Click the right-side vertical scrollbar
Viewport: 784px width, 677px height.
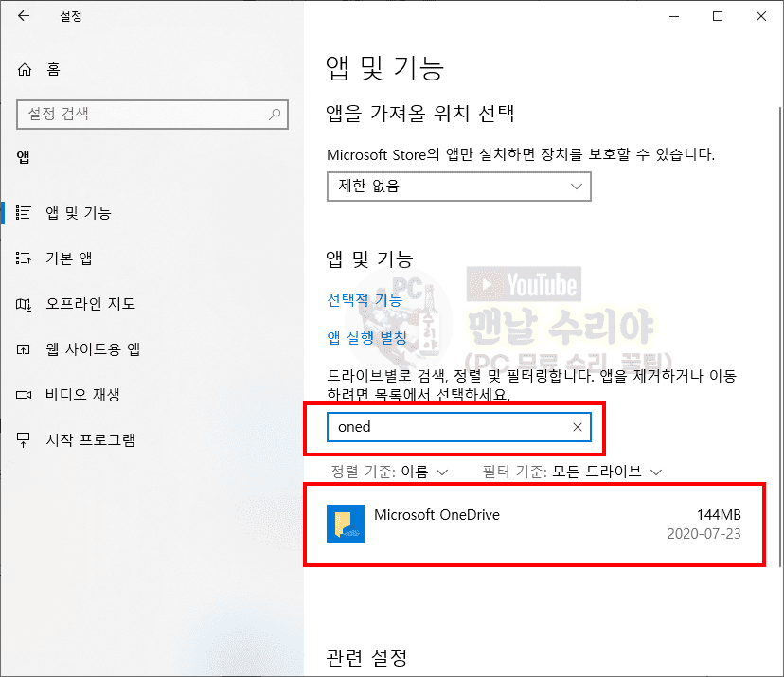tap(780, 336)
